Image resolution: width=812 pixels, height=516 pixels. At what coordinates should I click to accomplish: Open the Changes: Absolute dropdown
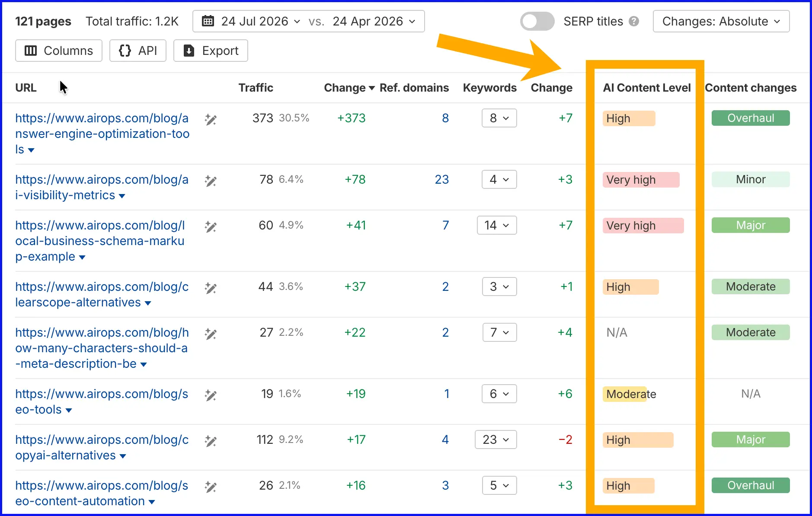(721, 21)
